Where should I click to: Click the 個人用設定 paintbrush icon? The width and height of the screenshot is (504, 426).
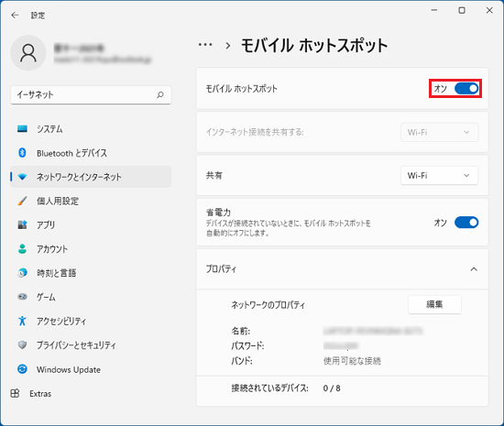coord(22,201)
